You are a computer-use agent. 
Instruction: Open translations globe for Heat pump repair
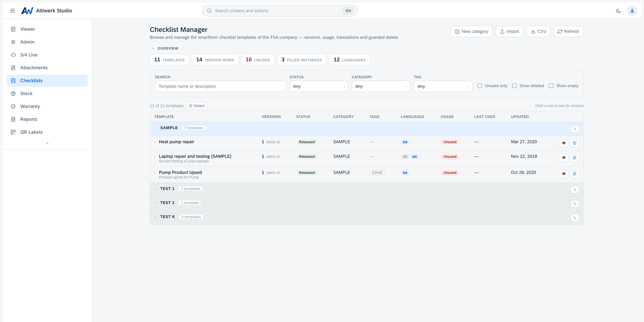pos(575,143)
